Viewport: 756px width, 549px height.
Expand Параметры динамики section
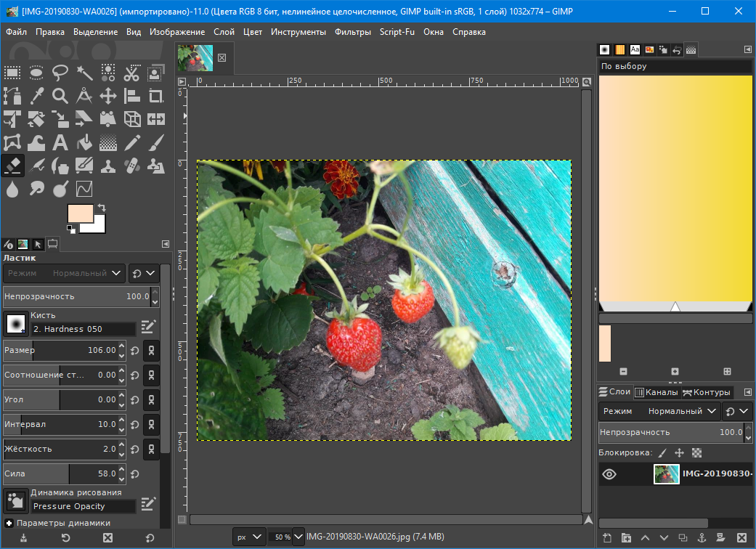[9, 523]
